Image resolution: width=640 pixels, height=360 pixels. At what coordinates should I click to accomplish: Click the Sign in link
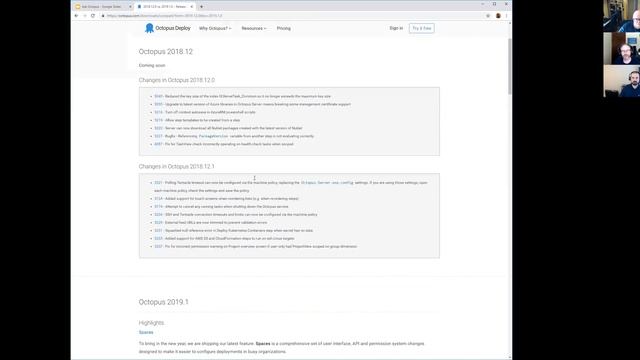click(x=396, y=28)
